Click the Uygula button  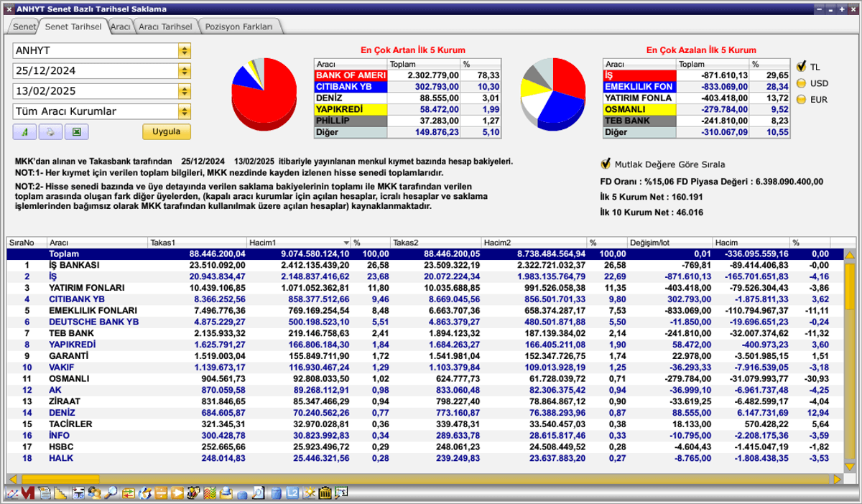point(167,132)
